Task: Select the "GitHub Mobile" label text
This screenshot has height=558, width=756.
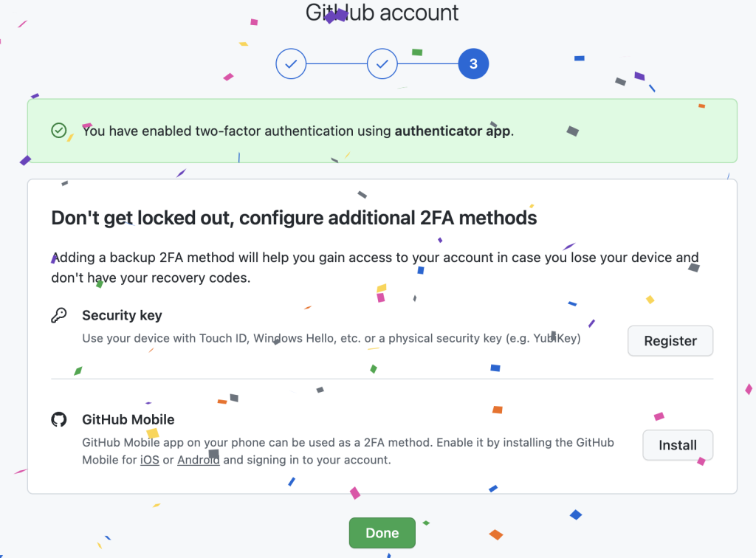Action: pyautogui.click(x=128, y=419)
